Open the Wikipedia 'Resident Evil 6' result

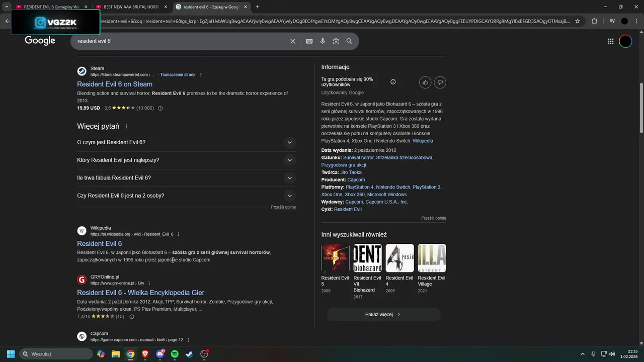coord(99,244)
